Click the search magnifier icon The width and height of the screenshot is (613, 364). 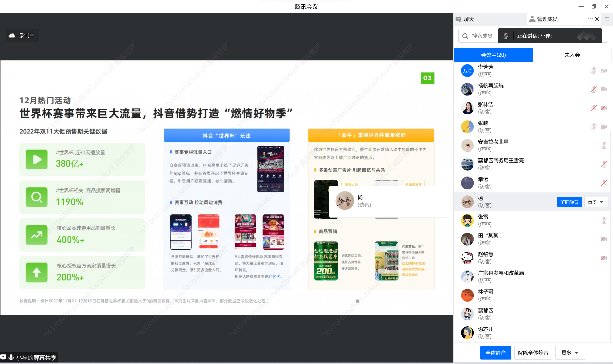tap(465, 36)
